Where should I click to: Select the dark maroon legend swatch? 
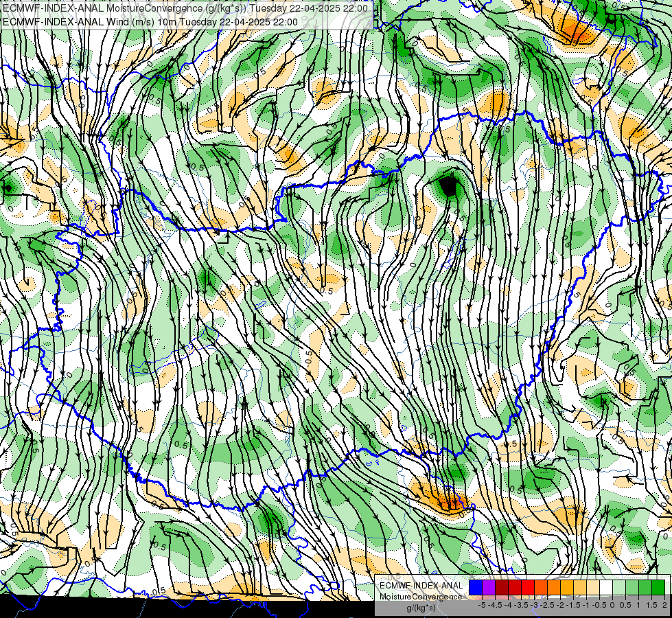pos(502,587)
